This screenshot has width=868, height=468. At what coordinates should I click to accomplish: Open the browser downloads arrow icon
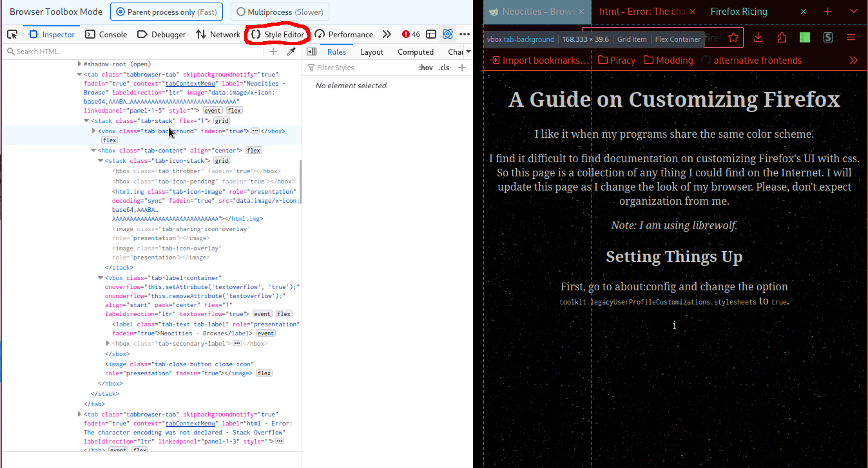pos(758,37)
